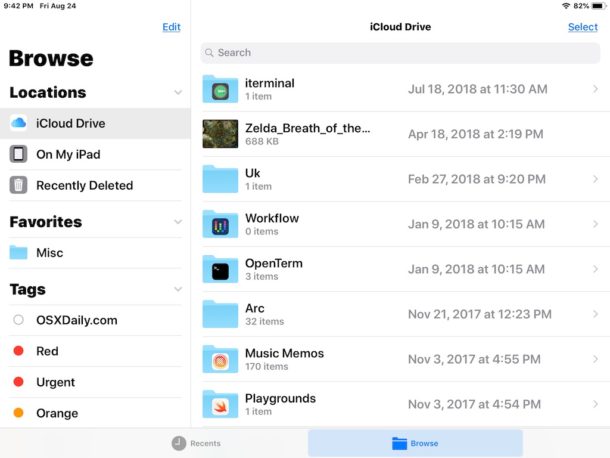The height and width of the screenshot is (458, 610).
Task: Open iterminal via its disclosure chevron
Action: [596, 89]
